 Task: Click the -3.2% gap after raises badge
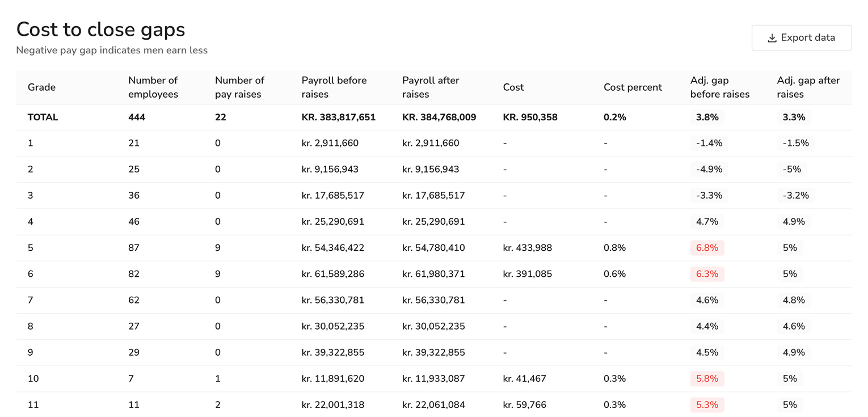(795, 196)
